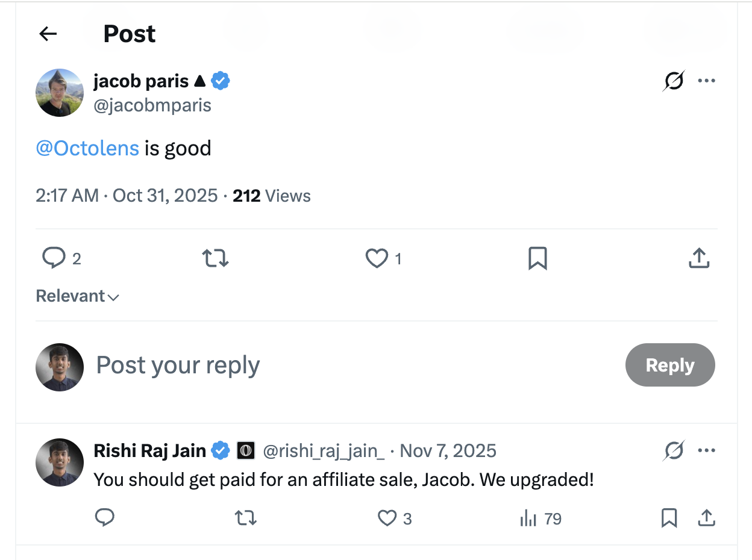Viewport: 752px width, 560px height.
Task: Open the three-dot menu on Rishi's reply
Action: (706, 450)
